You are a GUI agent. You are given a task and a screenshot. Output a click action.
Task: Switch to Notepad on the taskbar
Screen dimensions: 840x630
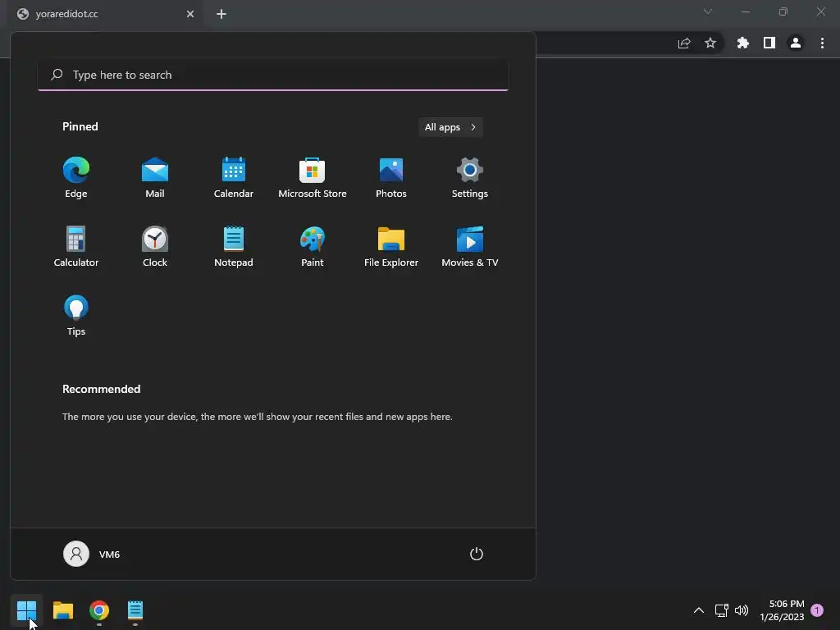pyautogui.click(x=135, y=610)
